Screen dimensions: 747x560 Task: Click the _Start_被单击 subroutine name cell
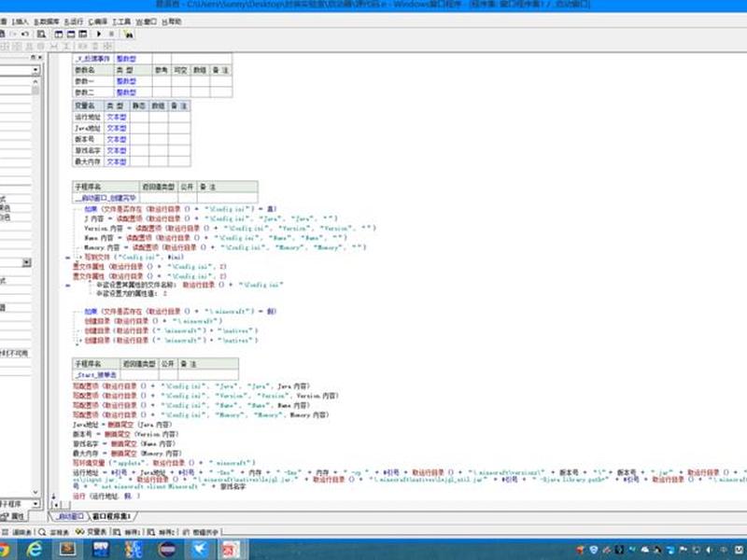(96, 375)
